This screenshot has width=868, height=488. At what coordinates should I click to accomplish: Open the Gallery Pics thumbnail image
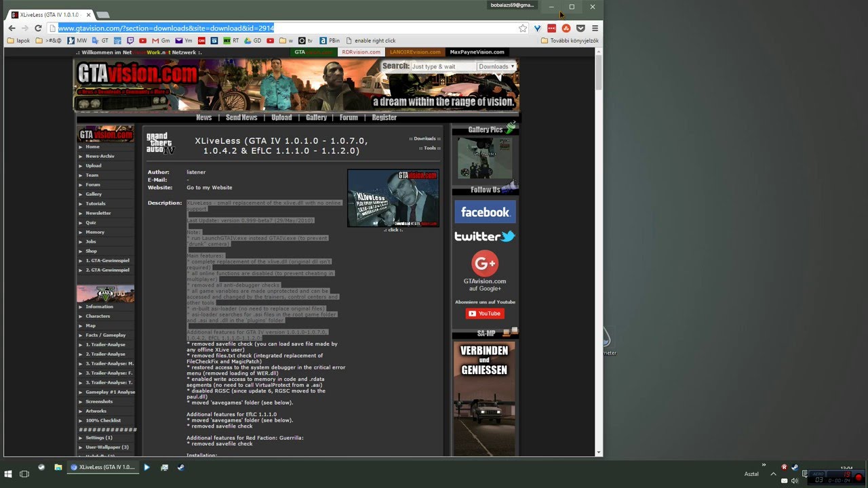pos(485,158)
